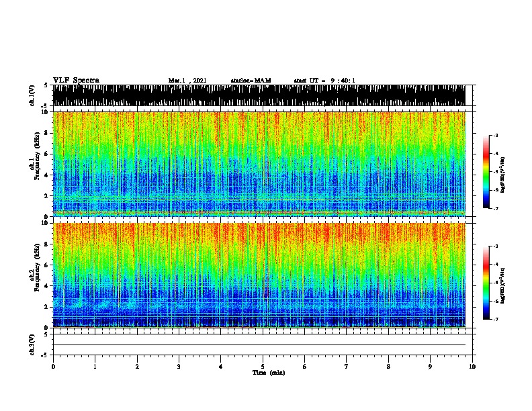Click the "Time (min)" axis label
The height and width of the screenshot is (411, 532).
pyautogui.click(x=269, y=373)
